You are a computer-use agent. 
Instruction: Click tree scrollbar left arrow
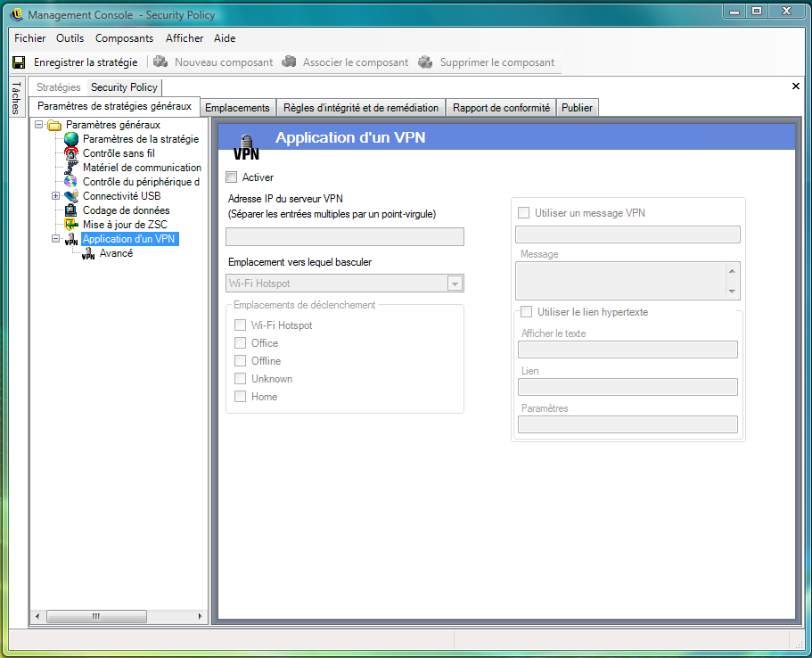tap(37, 616)
